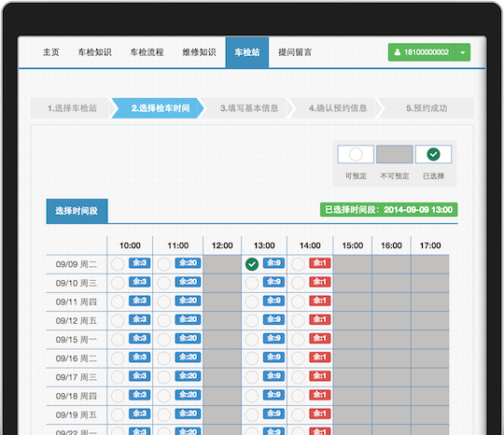Select 13:00 slot for 09/10 周三
This screenshot has width=504, height=435.
(252, 283)
